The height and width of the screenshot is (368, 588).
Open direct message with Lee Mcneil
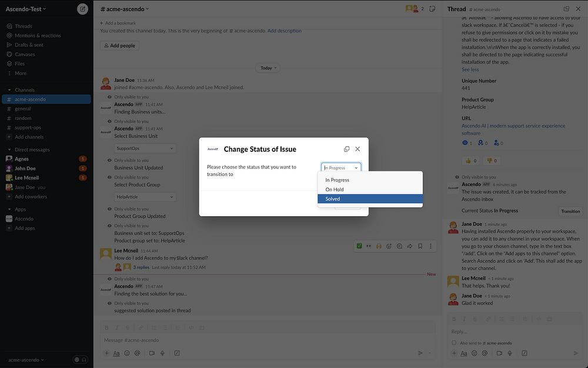pos(26,178)
